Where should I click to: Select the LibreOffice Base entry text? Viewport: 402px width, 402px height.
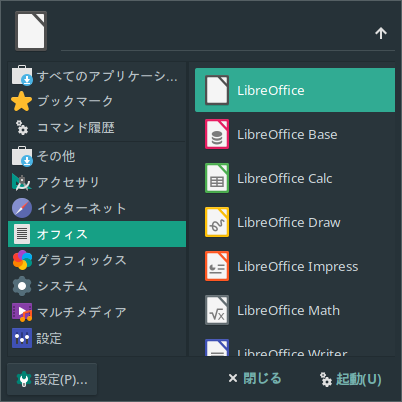tap(287, 134)
